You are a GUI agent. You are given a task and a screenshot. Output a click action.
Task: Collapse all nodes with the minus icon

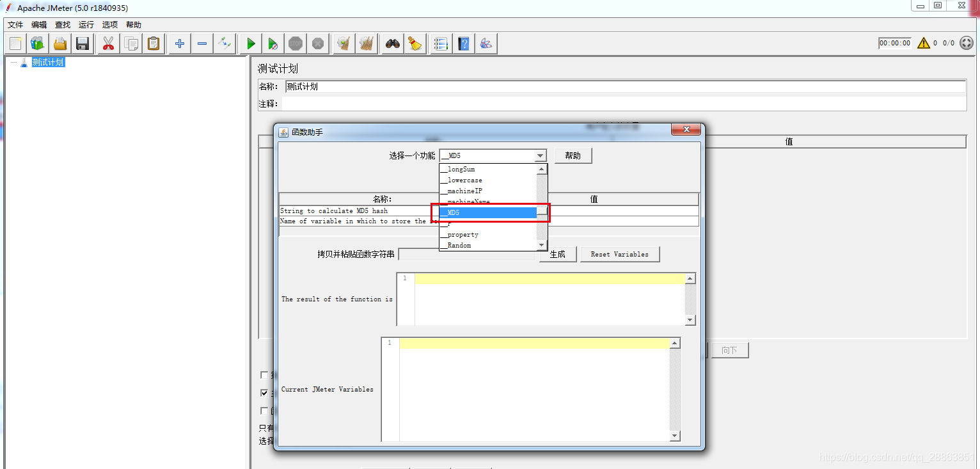[202, 44]
